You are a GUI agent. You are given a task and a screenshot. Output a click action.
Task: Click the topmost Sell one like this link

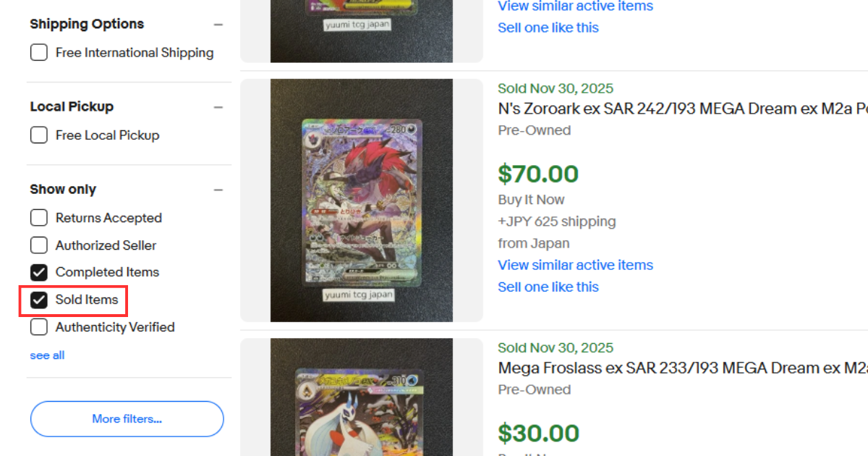pyautogui.click(x=548, y=28)
